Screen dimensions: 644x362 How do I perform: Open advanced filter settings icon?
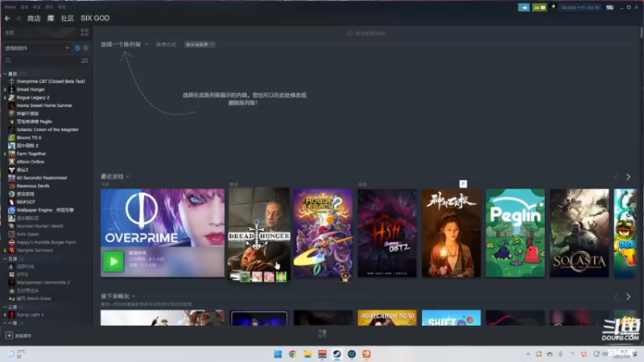pyautogui.click(x=85, y=61)
